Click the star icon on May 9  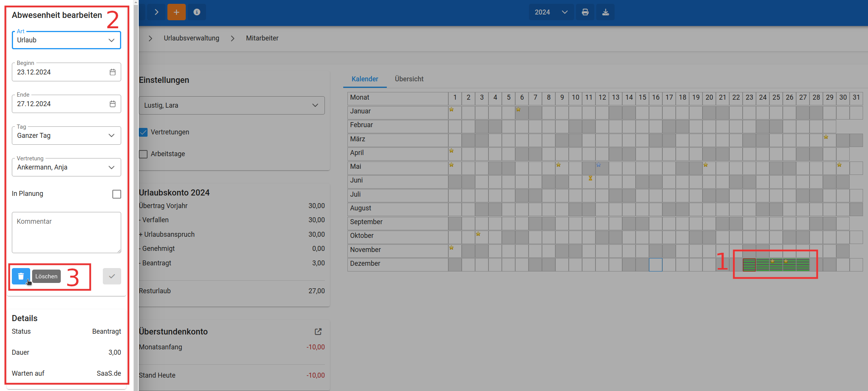tap(558, 165)
